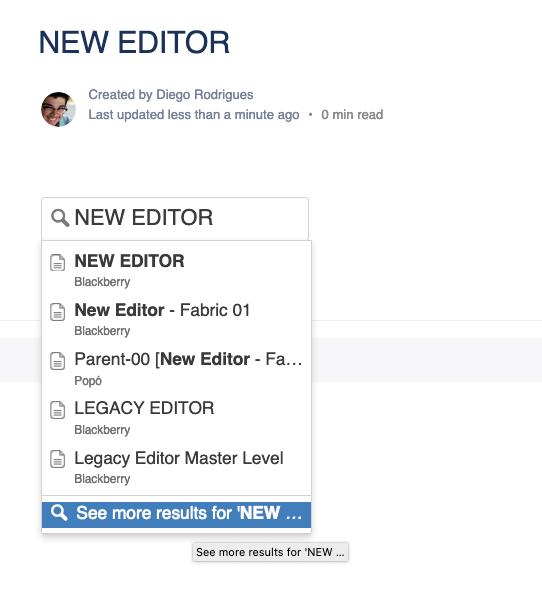The height and width of the screenshot is (601, 542).
Task: Open Diego Rodrigues profile avatar
Action: click(58, 109)
